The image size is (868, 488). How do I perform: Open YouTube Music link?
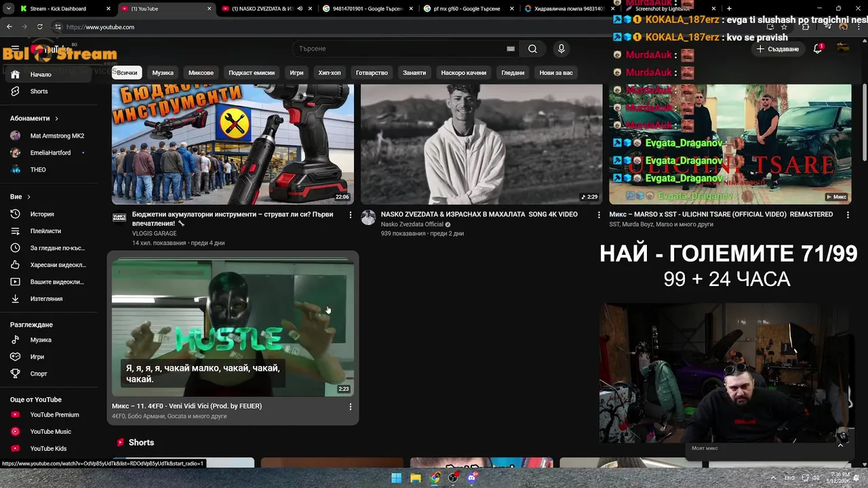click(49, 432)
